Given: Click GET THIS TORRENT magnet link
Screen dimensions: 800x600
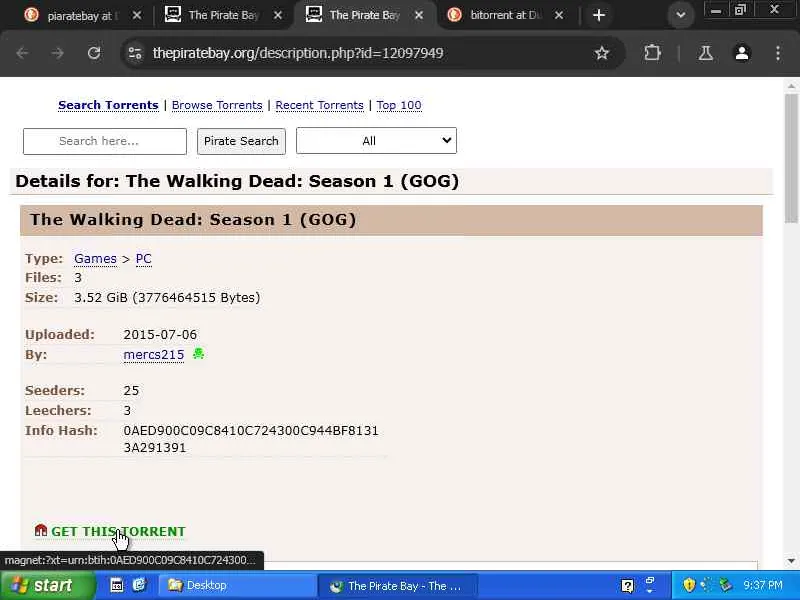Looking at the screenshot, I should coord(118,531).
